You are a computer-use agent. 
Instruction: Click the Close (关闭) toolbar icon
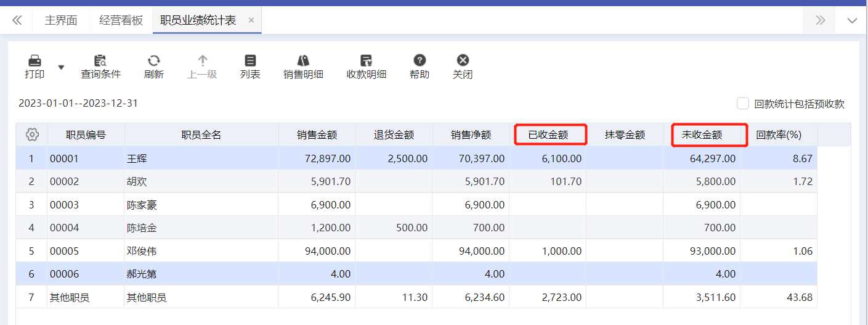(x=463, y=61)
